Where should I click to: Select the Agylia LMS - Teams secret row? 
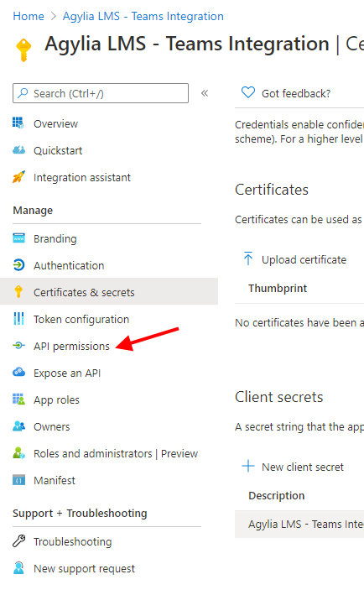(299, 525)
